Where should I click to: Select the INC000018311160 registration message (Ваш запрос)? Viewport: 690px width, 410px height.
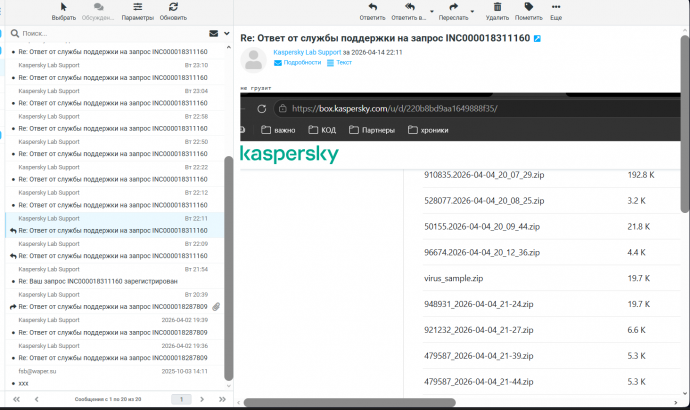pyautogui.click(x=110, y=281)
